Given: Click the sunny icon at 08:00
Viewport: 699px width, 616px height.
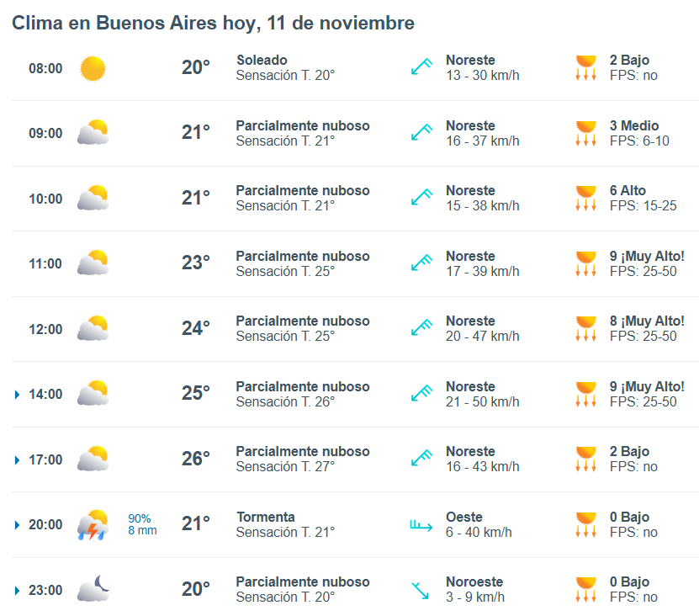Looking at the screenshot, I should pyautogui.click(x=93, y=68).
